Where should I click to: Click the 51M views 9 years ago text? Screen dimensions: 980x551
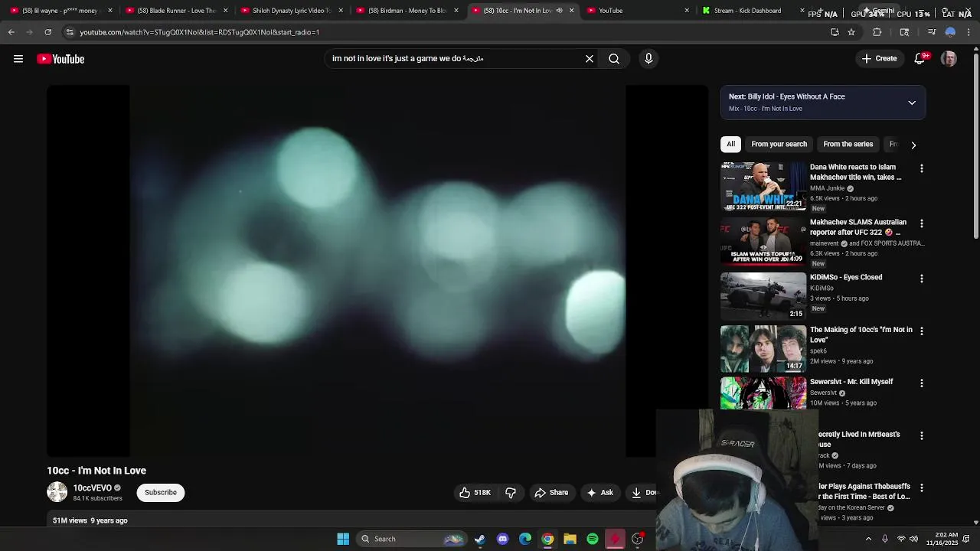90,520
